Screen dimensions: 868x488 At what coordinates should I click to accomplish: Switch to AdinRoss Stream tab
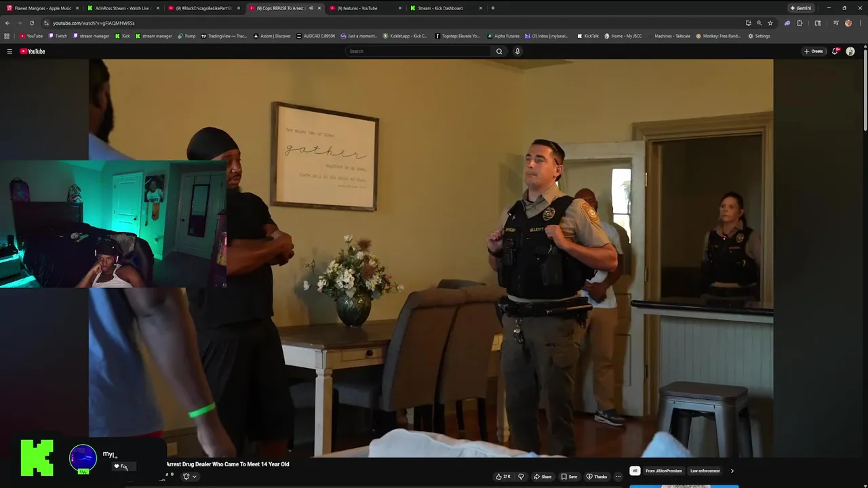click(x=123, y=8)
